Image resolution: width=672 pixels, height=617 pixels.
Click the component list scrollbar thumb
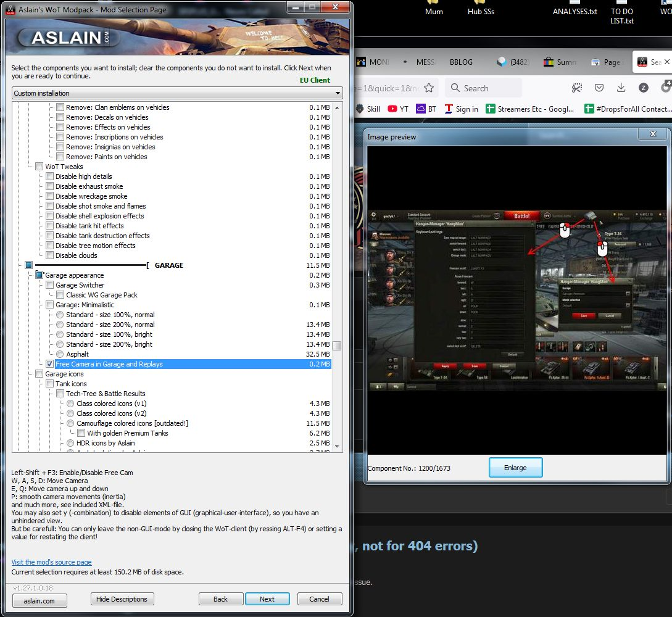click(x=338, y=346)
